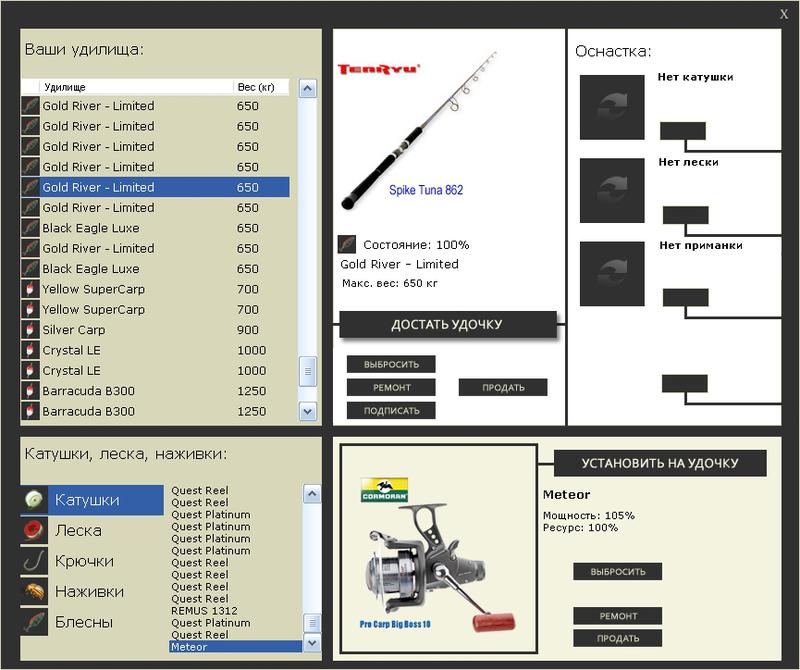Click the Наживки bait icon
This screenshot has width=800, height=670.
[34, 591]
